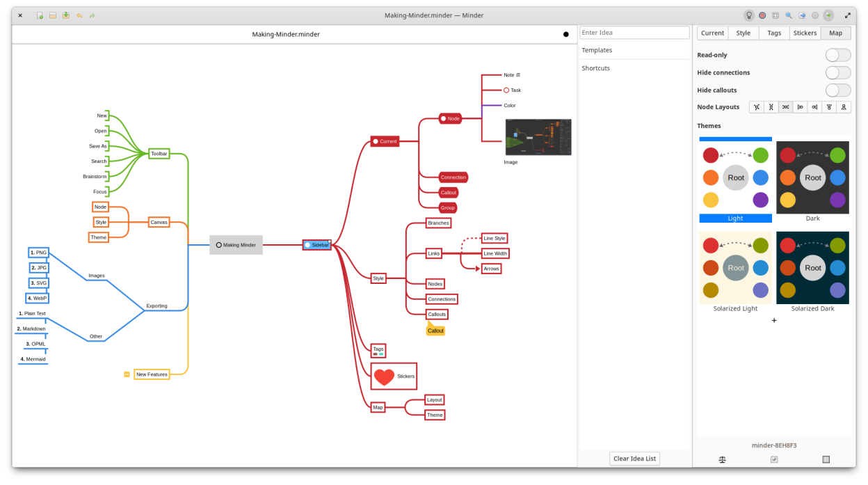Toggle the brainstorm lightbulb icon
868x485 pixels.
749,15
